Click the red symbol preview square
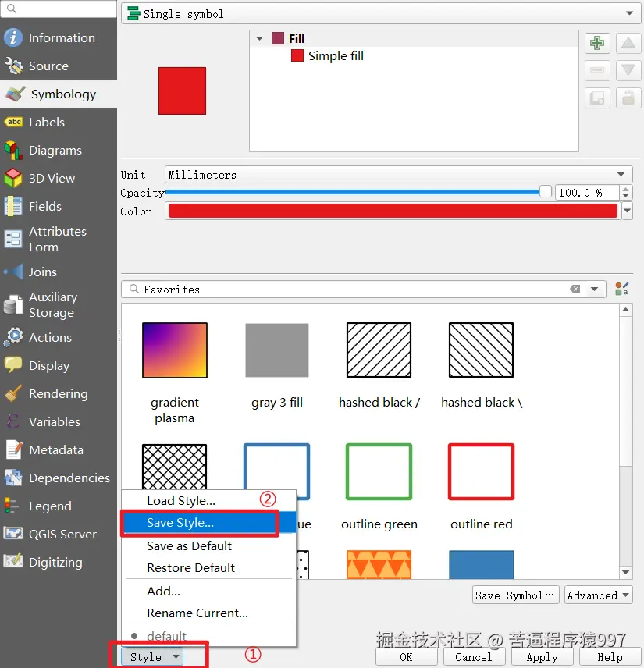The image size is (644, 668). pos(182,91)
